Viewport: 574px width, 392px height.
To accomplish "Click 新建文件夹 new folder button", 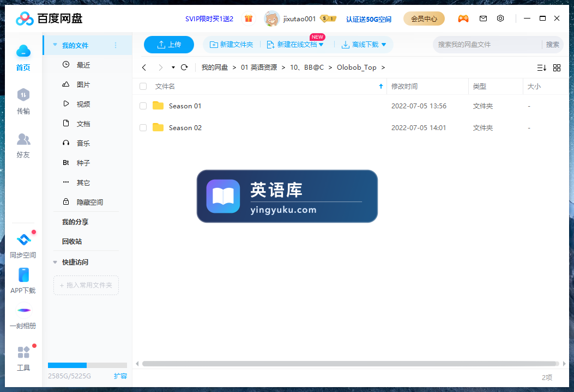I will click(x=231, y=45).
